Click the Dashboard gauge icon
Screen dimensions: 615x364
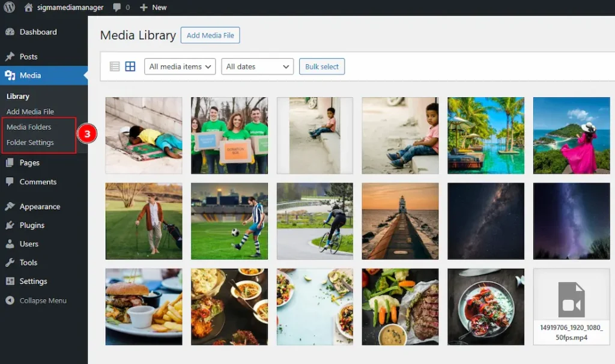pyautogui.click(x=10, y=32)
